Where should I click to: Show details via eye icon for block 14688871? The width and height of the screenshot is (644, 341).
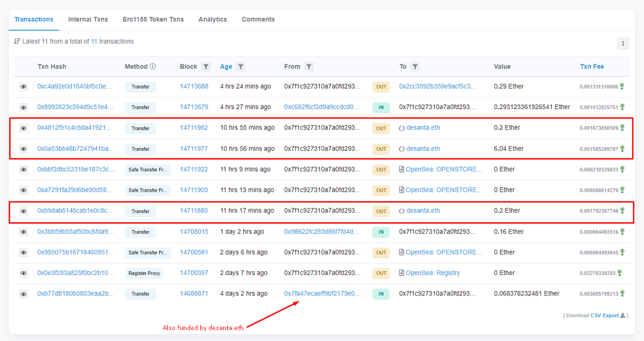click(24, 294)
